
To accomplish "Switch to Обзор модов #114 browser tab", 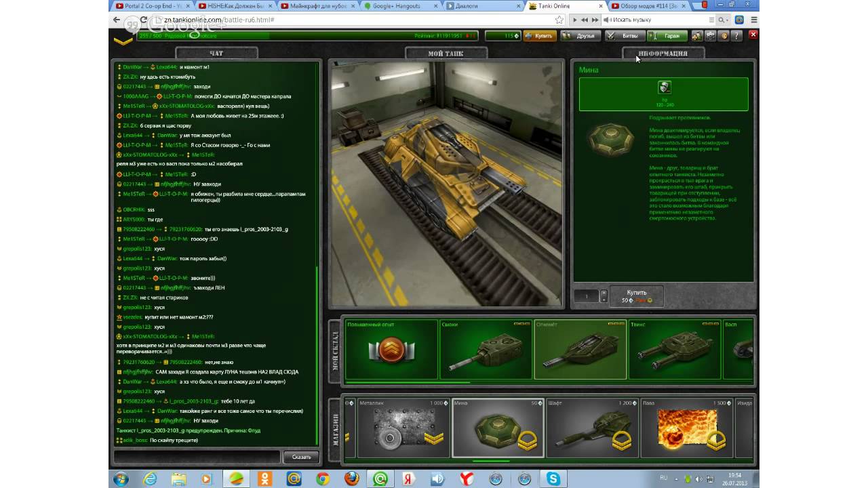I will click(x=650, y=6).
